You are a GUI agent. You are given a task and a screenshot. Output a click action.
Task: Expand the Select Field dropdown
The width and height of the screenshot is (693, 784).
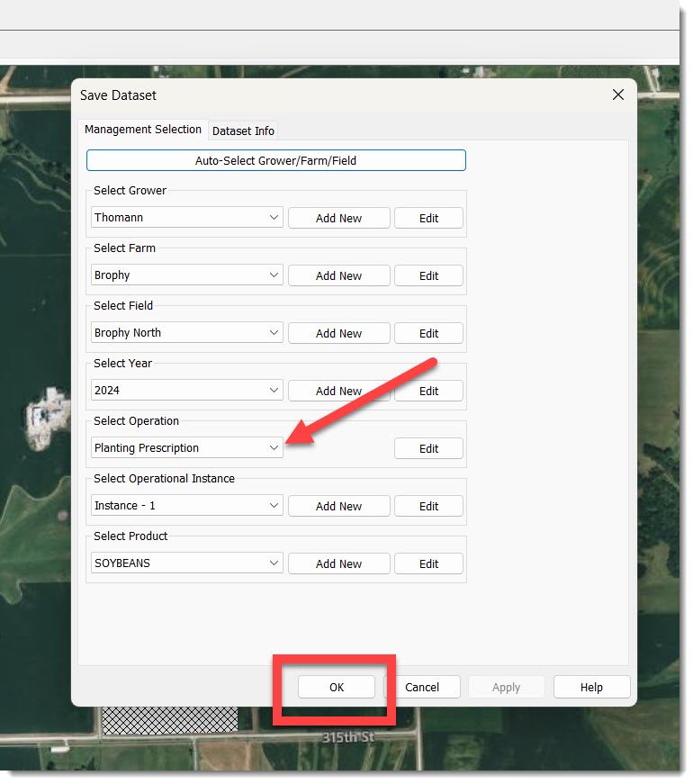point(274,333)
